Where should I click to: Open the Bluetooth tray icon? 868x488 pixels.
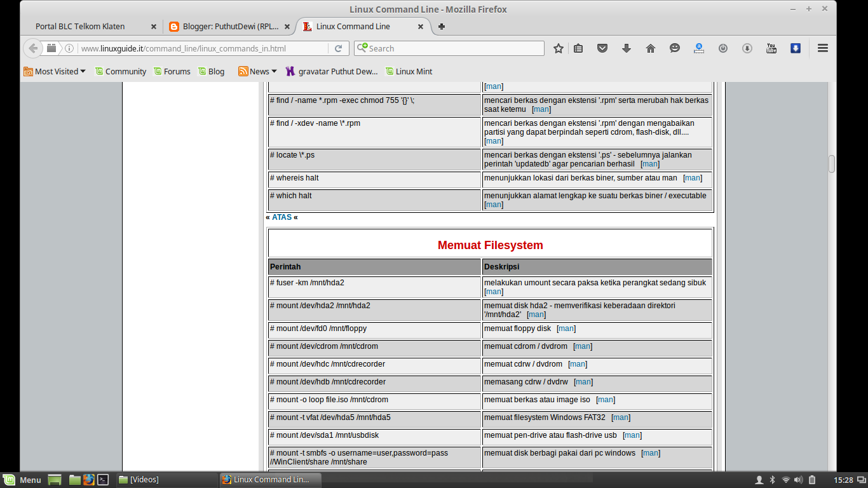pyautogui.click(x=773, y=480)
